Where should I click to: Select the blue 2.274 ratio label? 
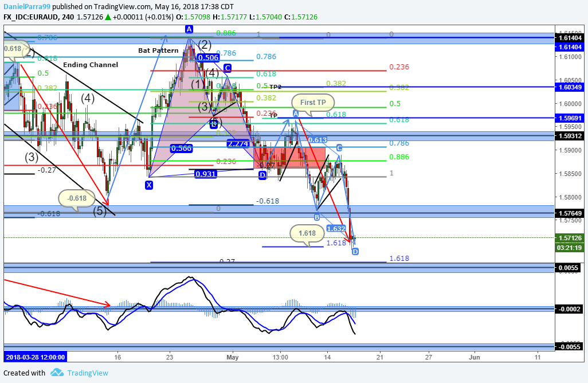click(238, 143)
